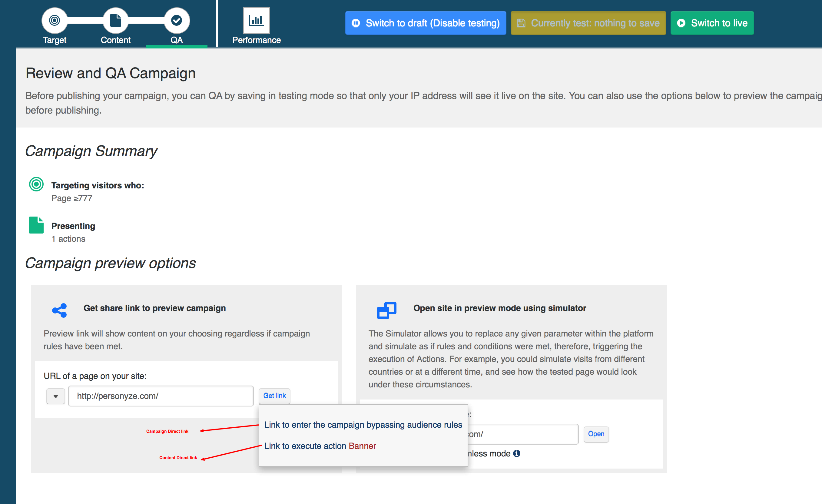Open the Performance chart icon
The image size is (822, 504).
[256, 20]
